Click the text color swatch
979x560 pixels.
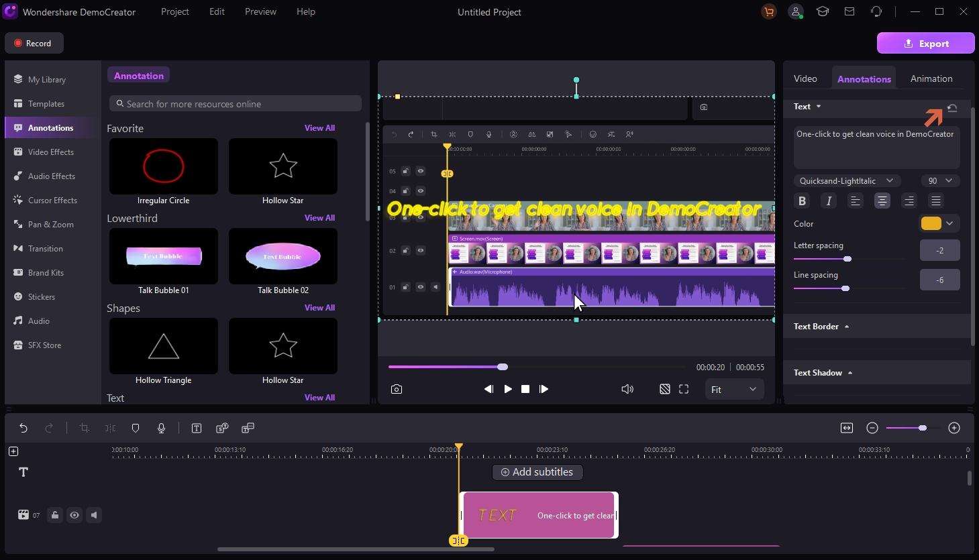click(931, 223)
